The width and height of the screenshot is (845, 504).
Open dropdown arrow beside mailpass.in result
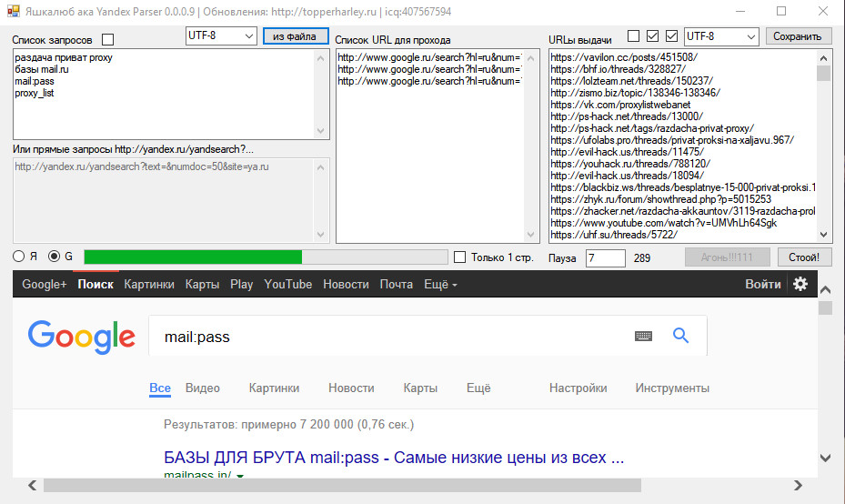[x=240, y=476]
